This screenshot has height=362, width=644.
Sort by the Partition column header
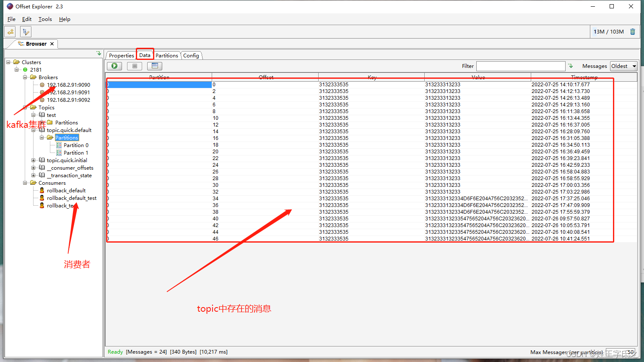(159, 77)
